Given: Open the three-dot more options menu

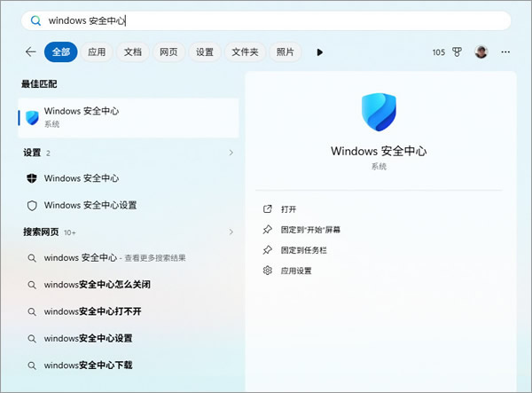Looking at the screenshot, I should pos(505,52).
